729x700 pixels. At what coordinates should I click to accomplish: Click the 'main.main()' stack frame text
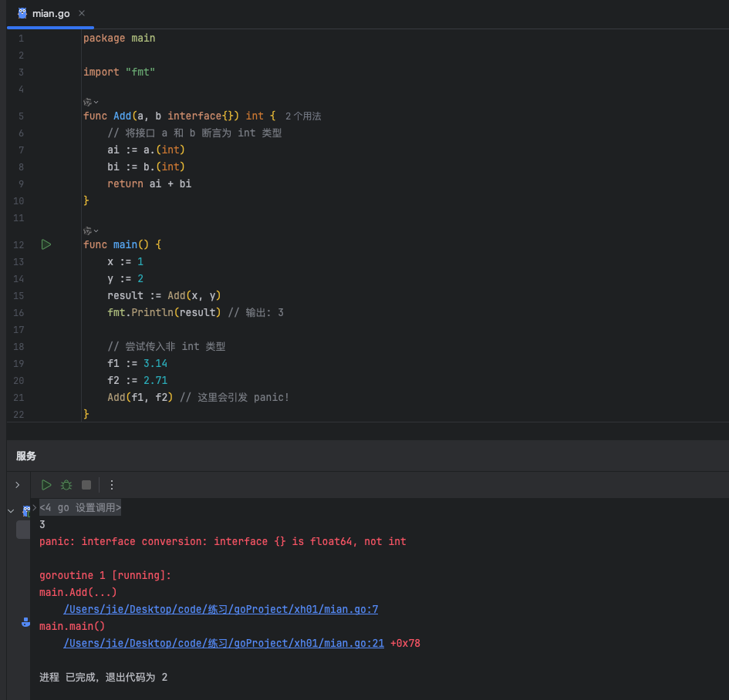tap(72, 627)
